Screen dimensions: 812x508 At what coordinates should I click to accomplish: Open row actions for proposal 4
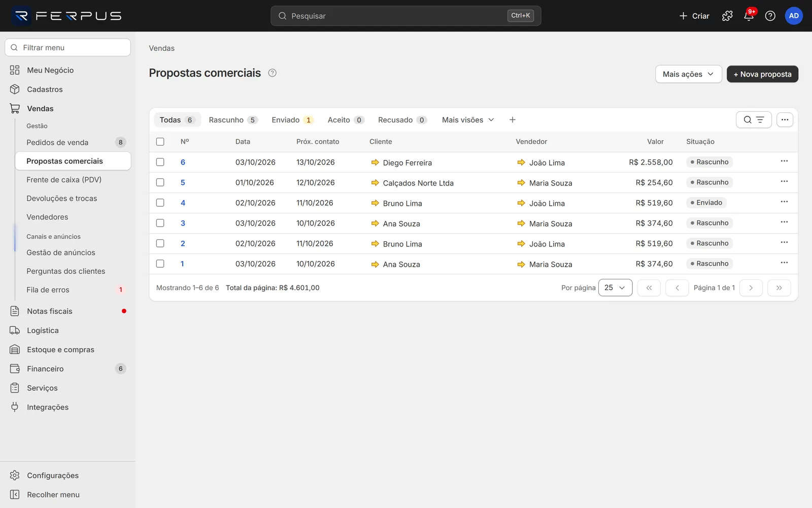pyautogui.click(x=784, y=202)
